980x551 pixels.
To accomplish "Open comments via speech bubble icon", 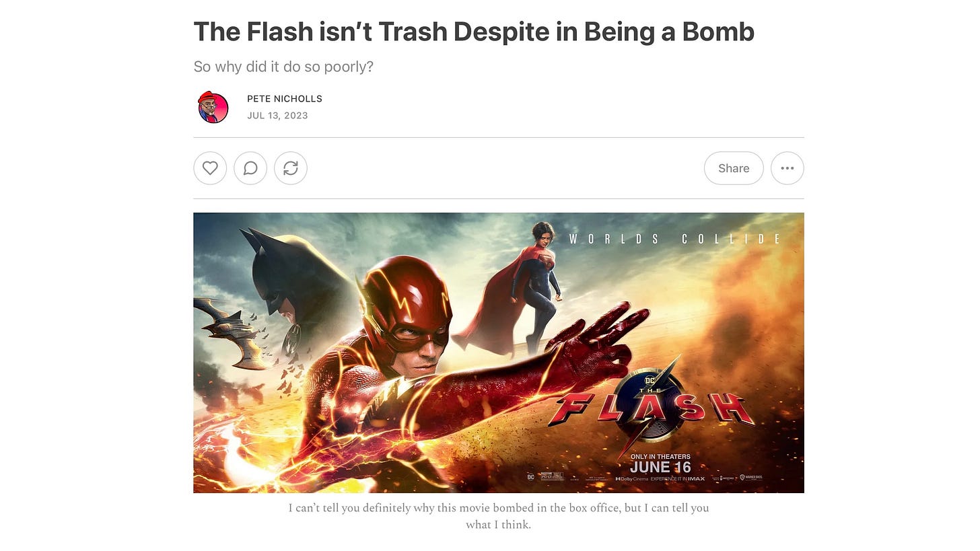I will coord(250,168).
